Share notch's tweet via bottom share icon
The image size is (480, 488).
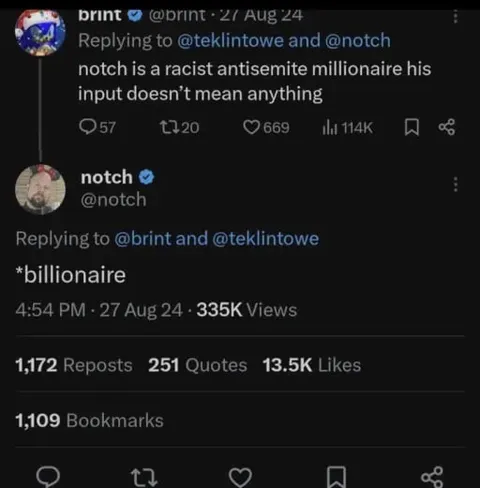coord(432,477)
